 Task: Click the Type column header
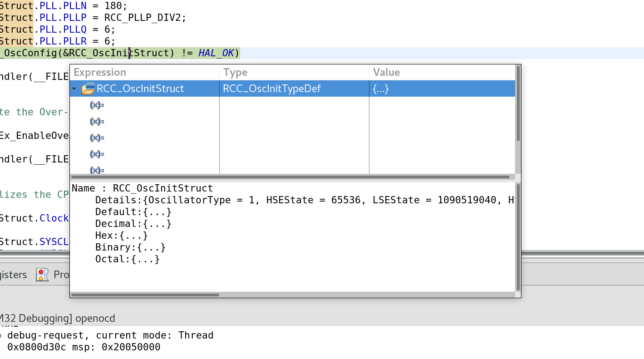tap(235, 73)
